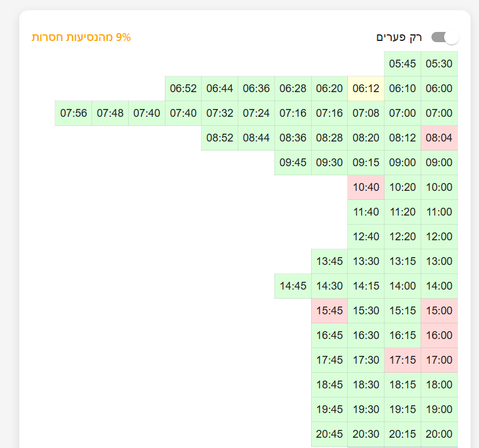
Task: Click the red 17:00 departure cell
Action: tap(439, 360)
